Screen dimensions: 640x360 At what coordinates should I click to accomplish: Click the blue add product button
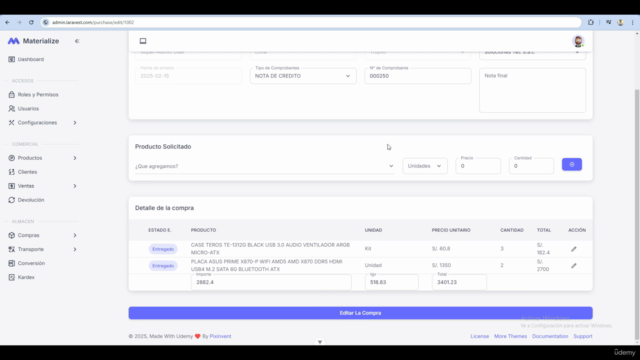(571, 164)
